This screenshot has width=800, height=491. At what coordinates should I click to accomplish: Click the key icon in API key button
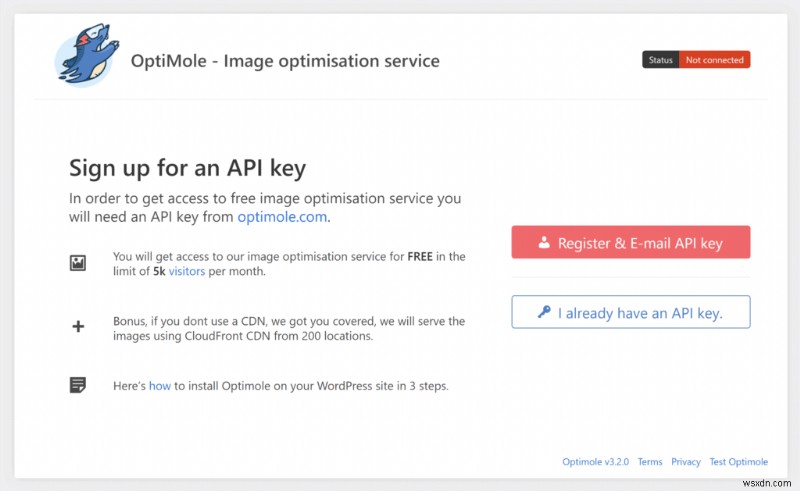click(x=544, y=312)
